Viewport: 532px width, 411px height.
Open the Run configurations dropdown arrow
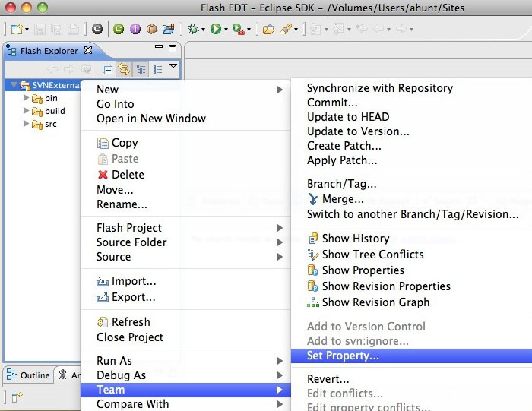pyautogui.click(x=226, y=30)
